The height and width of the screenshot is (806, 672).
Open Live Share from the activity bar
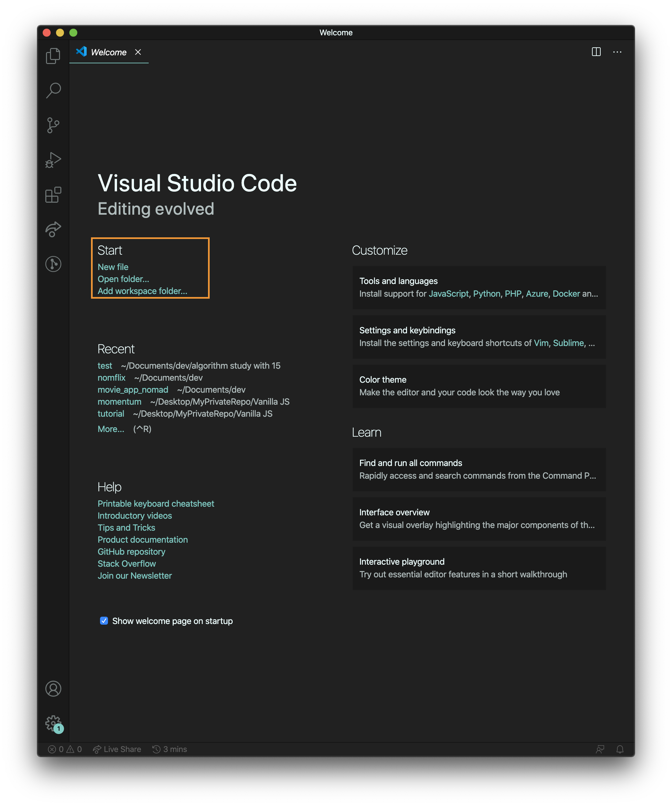53,229
